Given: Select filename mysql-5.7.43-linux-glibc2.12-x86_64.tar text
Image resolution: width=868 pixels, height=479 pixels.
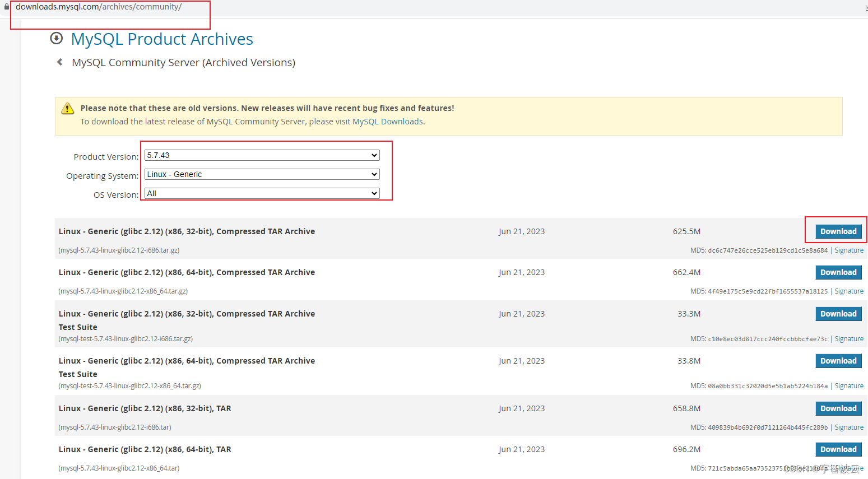Looking at the screenshot, I should click(x=119, y=468).
